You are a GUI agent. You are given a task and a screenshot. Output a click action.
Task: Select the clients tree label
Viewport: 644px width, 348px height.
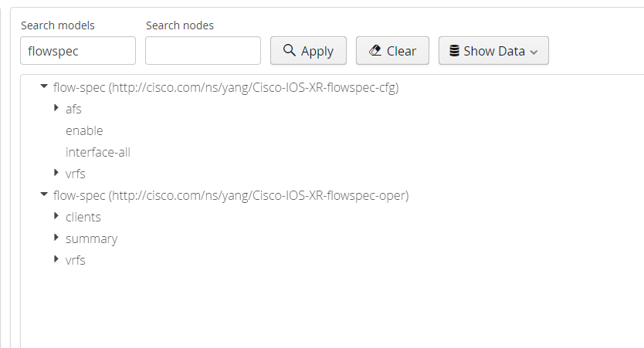83,217
